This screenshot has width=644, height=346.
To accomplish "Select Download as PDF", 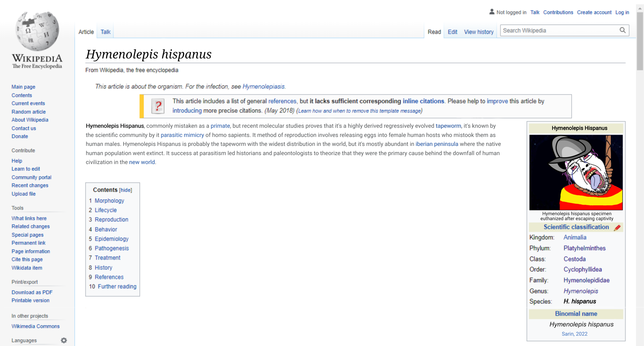I will pos(32,292).
